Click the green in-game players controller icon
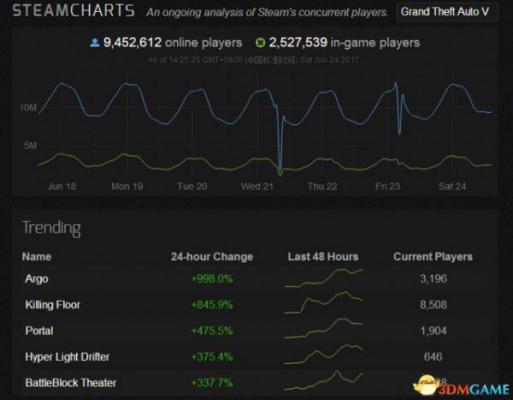Image resolution: width=513 pixels, height=400 pixels. pos(260,43)
